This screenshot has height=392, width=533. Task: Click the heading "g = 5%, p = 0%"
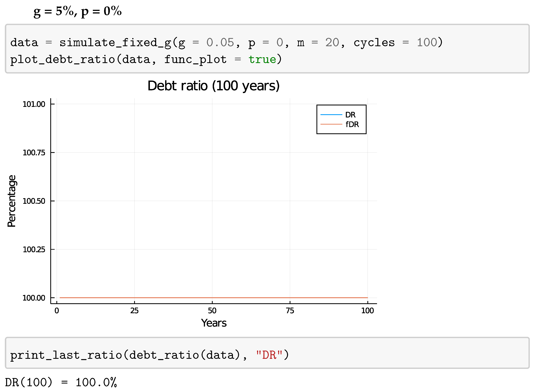coord(77,11)
